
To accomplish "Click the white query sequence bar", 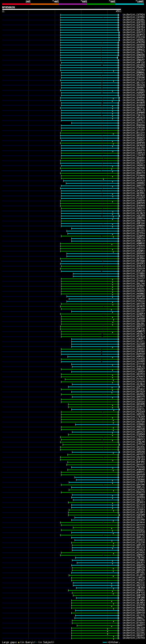I will [x=62, y=10].
